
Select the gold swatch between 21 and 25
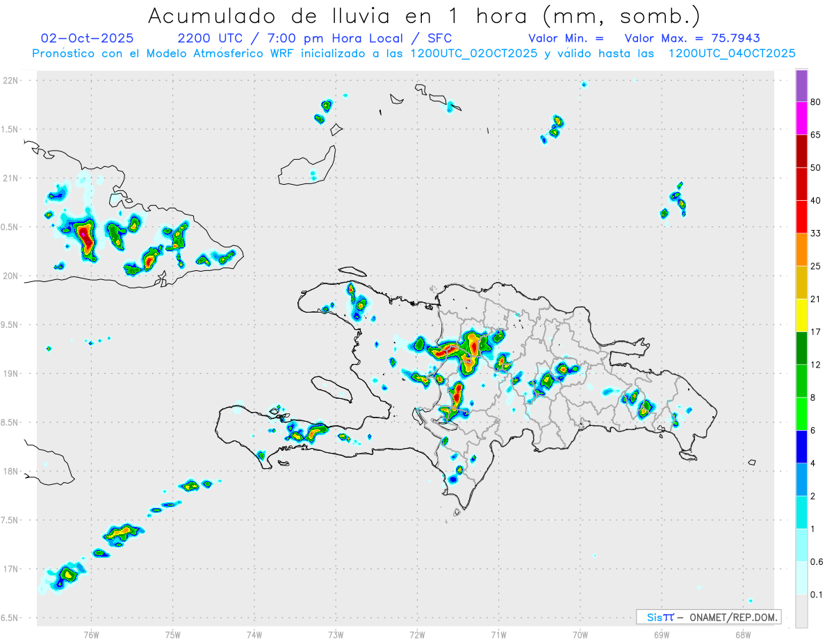(801, 283)
